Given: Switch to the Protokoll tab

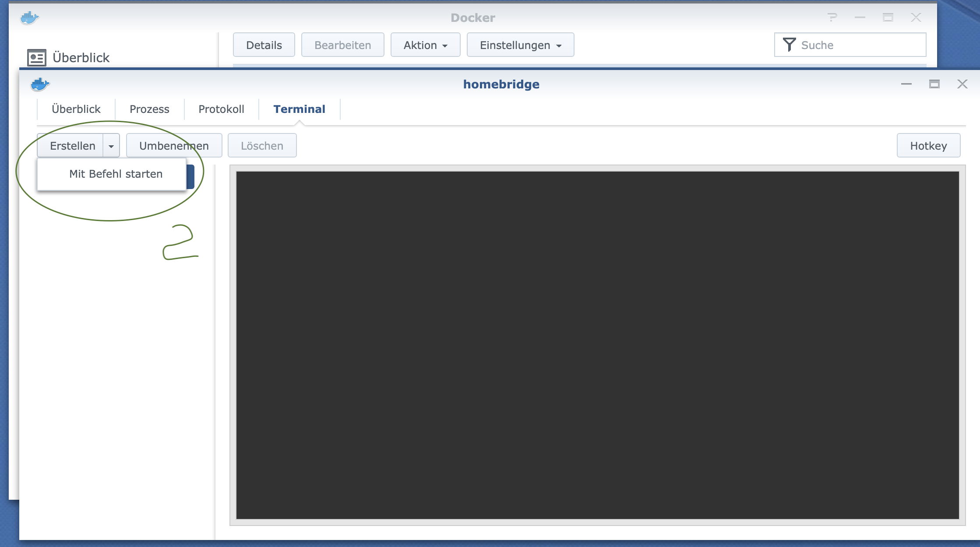Looking at the screenshot, I should coord(221,109).
